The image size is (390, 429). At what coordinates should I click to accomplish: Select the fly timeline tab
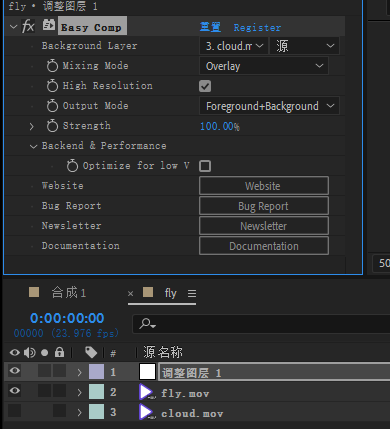tap(170, 293)
